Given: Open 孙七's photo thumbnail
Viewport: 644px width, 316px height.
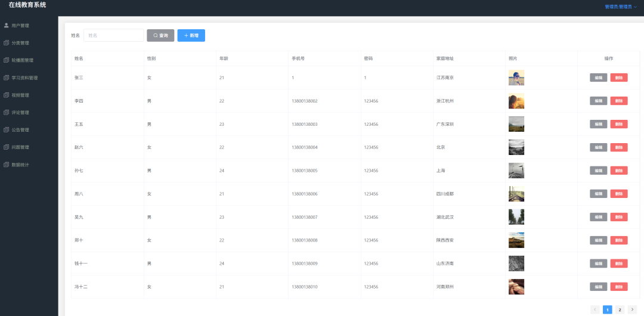Looking at the screenshot, I should point(516,171).
